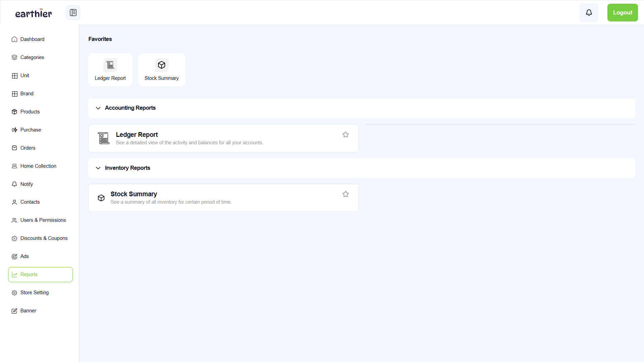
Task: Select the Notify bell icon in sidebar
Action: pyautogui.click(x=14, y=184)
